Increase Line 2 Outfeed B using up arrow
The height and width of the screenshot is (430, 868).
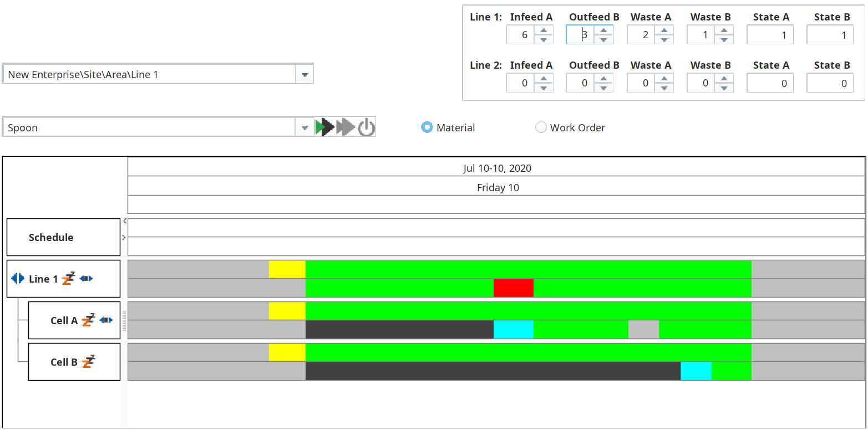pos(603,79)
